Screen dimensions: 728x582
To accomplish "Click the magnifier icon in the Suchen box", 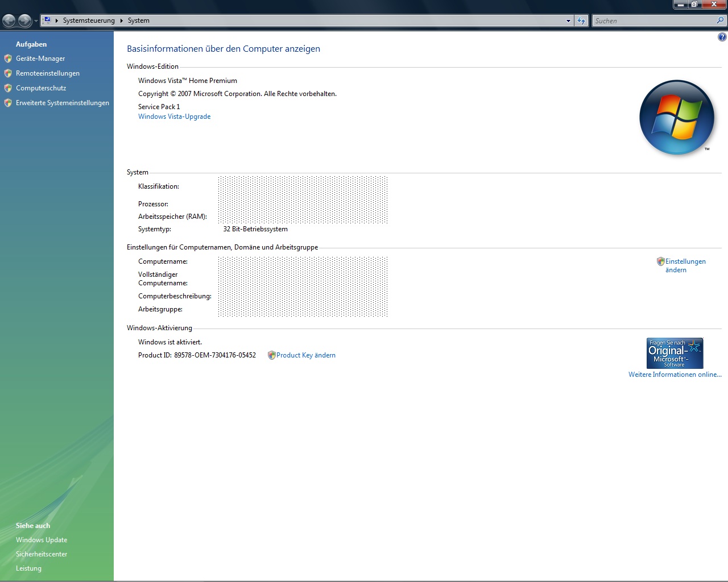I will pos(720,20).
